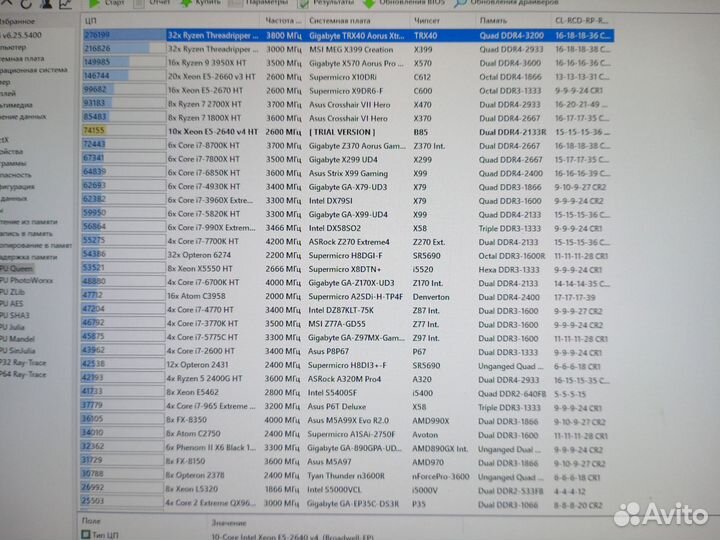Select FP32 Ray-Trace benchmark in tree
720x540 pixels.
click(x=23, y=362)
